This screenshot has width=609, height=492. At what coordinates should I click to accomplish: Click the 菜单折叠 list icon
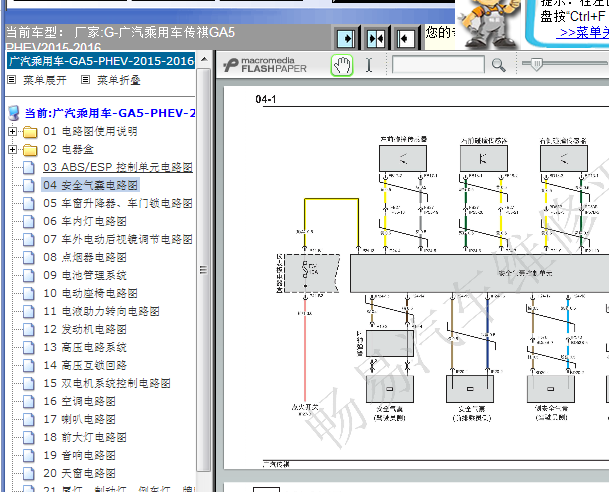85,80
